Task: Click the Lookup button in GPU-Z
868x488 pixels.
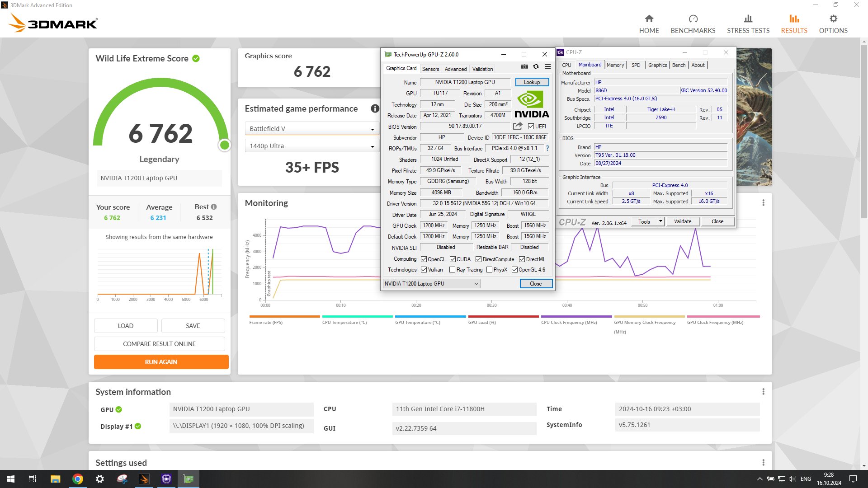Action: pyautogui.click(x=532, y=82)
